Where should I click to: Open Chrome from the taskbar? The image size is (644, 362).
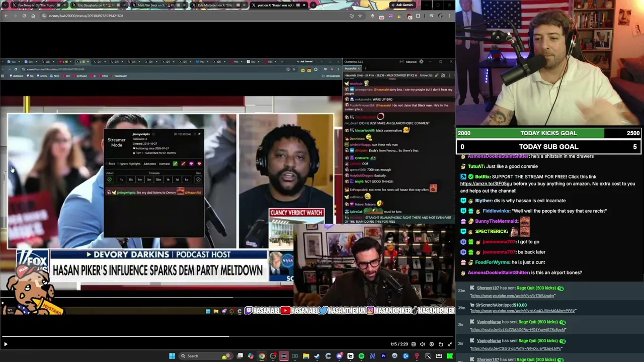click(262, 356)
